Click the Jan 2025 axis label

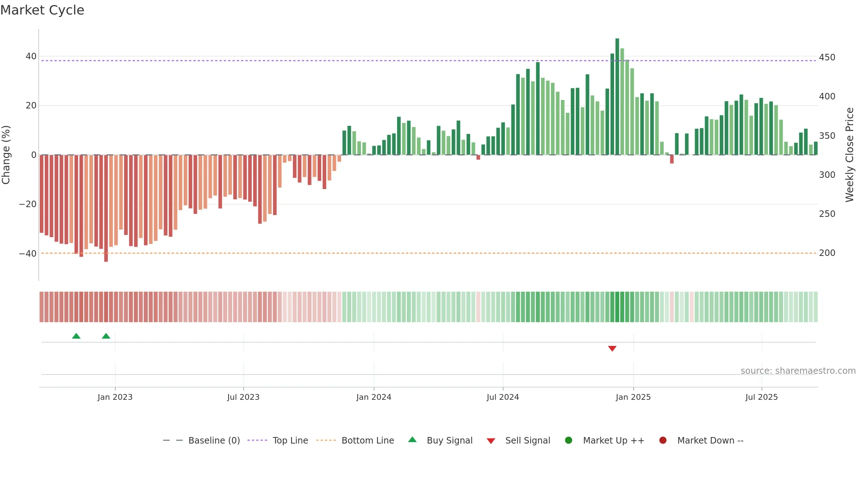(x=633, y=397)
